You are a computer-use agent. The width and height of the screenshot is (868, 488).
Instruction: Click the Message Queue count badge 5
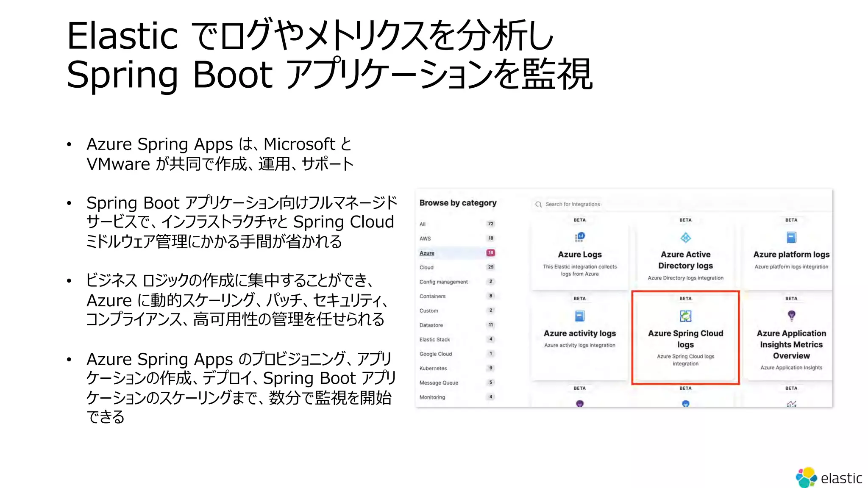[490, 383]
